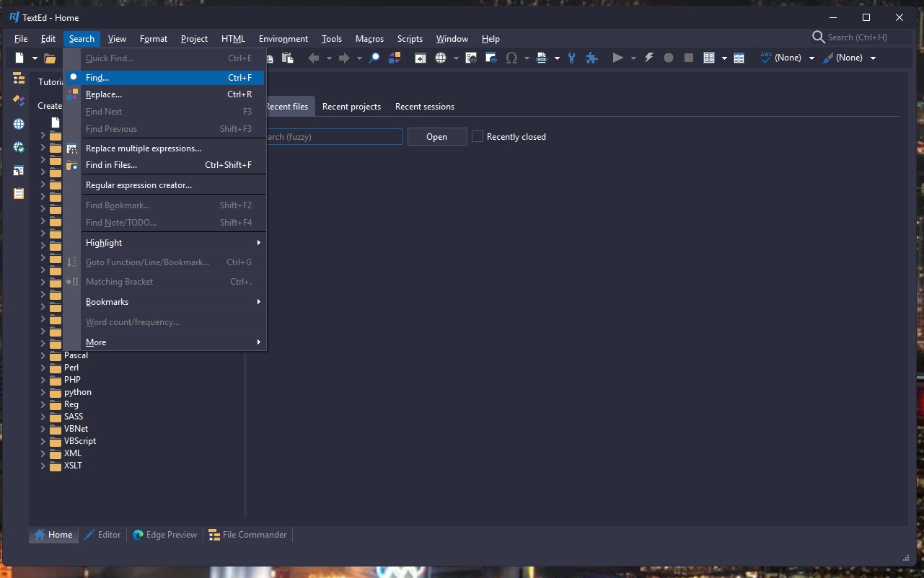Click the Omega special characters icon
Screen dimensions: 924x578
tap(511, 58)
